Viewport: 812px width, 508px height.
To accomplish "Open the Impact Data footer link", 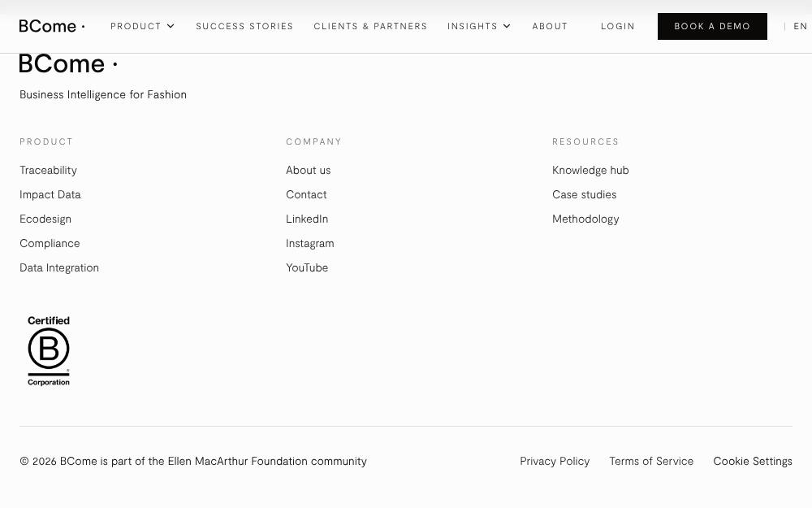I will 50,194.
